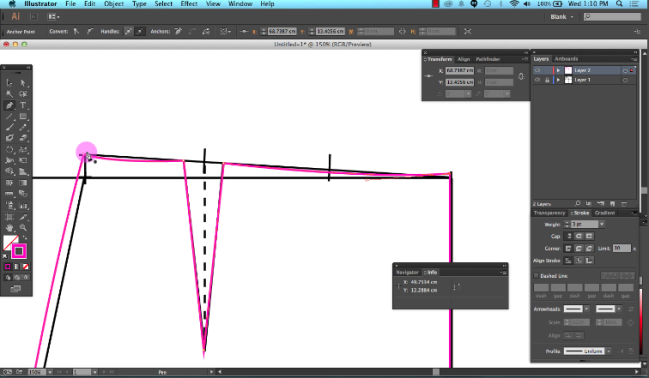Screen dimensions: 649x378
Task: Toggle show handles for selected anchors
Action: pos(129,31)
